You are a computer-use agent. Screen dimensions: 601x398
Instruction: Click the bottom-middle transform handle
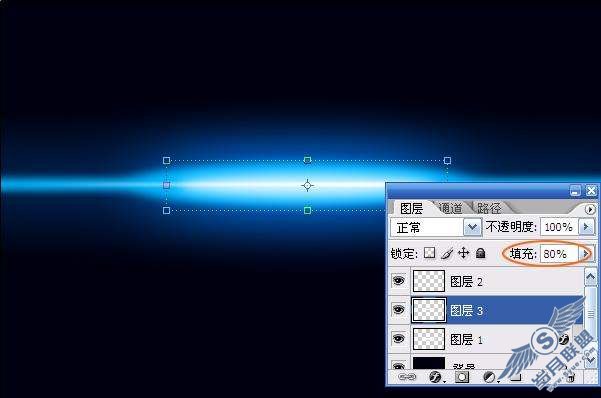pos(307,210)
